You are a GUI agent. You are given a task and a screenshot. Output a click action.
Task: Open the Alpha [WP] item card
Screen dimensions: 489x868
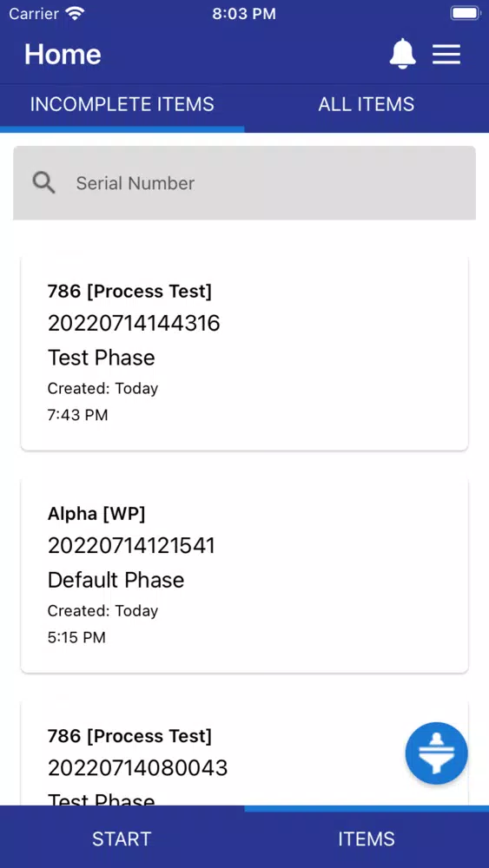244,575
